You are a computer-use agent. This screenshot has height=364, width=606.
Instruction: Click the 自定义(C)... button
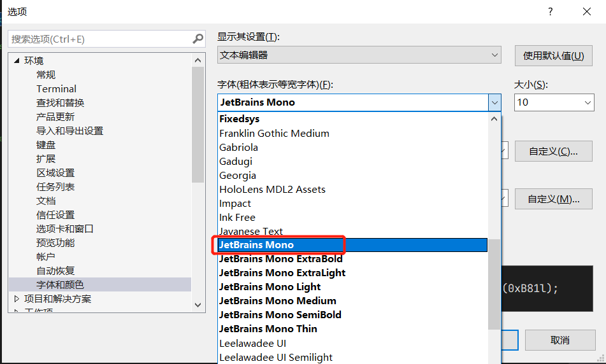[554, 151]
